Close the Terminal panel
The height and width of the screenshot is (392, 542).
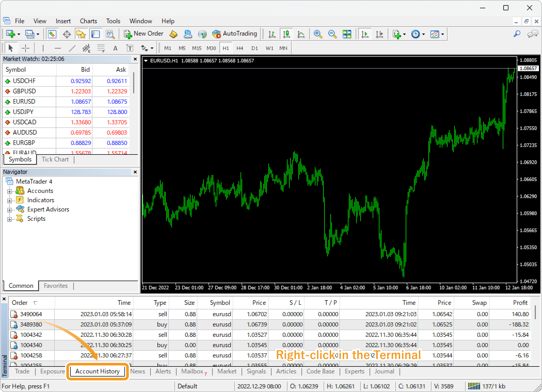pyautogui.click(x=4, y=299)
